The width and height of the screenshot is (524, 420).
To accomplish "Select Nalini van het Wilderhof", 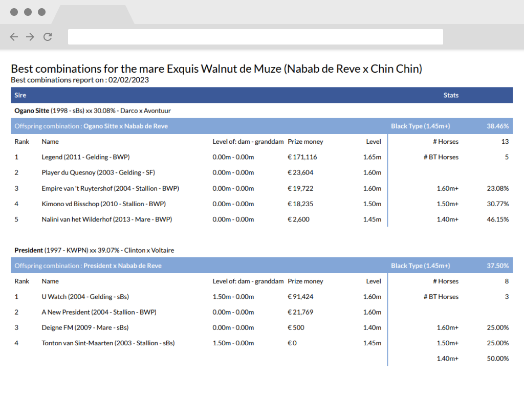I will coord(106,219).
